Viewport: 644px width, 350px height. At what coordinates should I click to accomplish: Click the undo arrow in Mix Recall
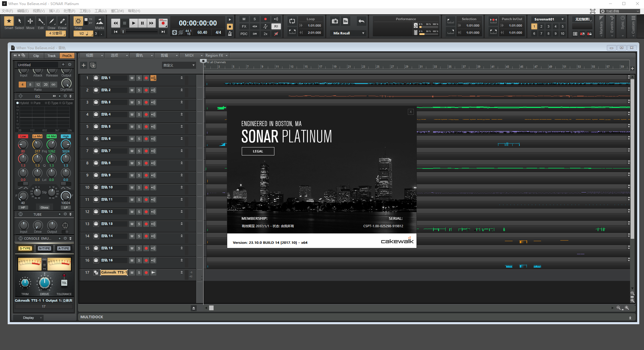coord(361,21)
